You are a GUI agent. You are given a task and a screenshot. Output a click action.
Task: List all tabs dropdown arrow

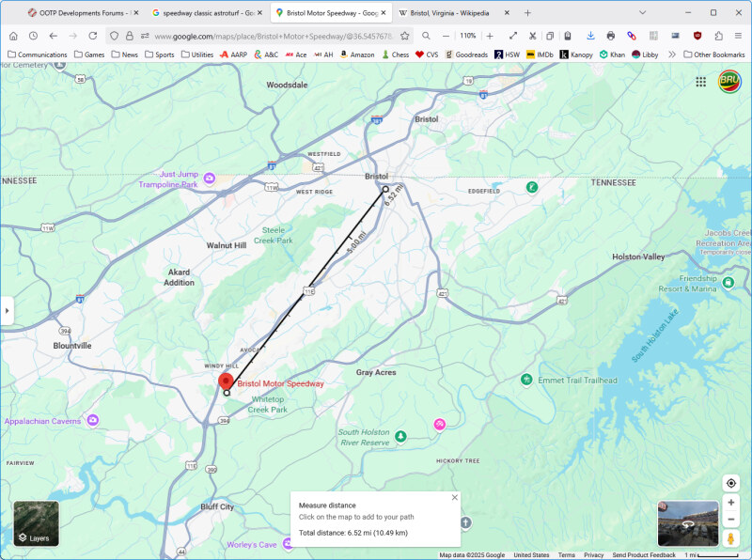(643, 13)
